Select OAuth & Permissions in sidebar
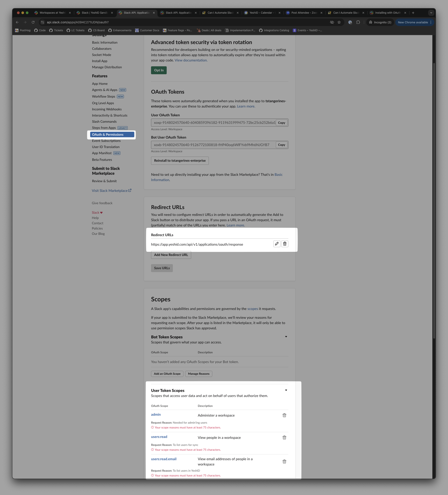This screenshot has width=448, height=495. (112, 135)
